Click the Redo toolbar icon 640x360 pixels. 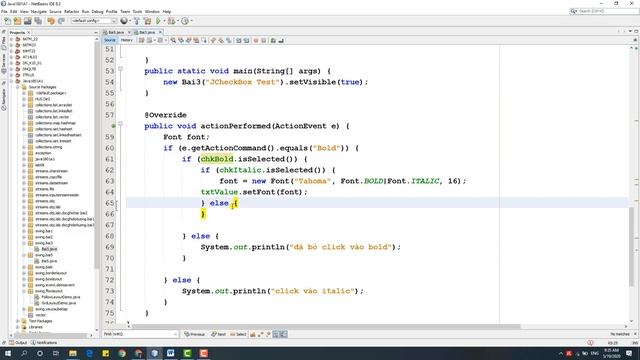tap(61, 21)
